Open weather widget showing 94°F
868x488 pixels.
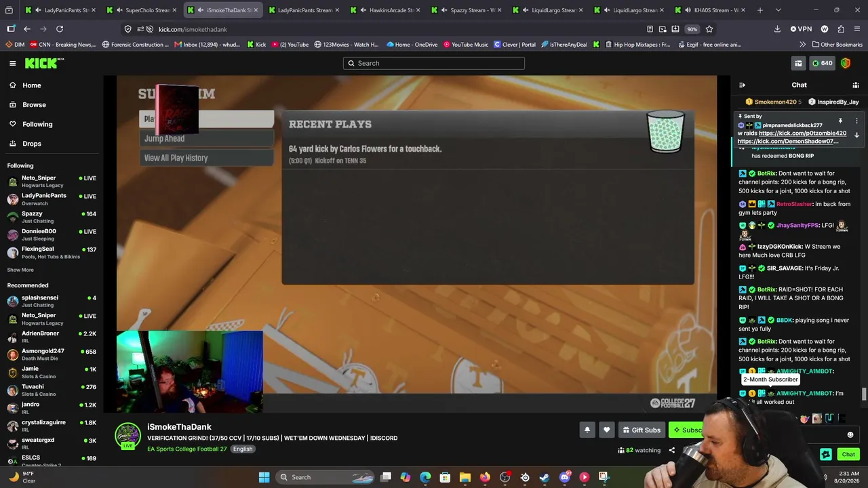point(23,477)
